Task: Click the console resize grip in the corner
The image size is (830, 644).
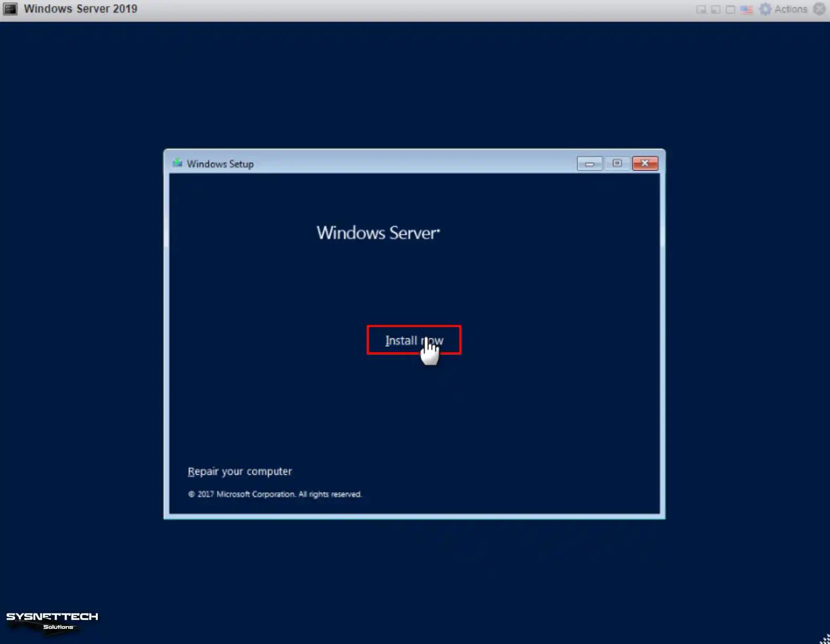Action: 825,639
